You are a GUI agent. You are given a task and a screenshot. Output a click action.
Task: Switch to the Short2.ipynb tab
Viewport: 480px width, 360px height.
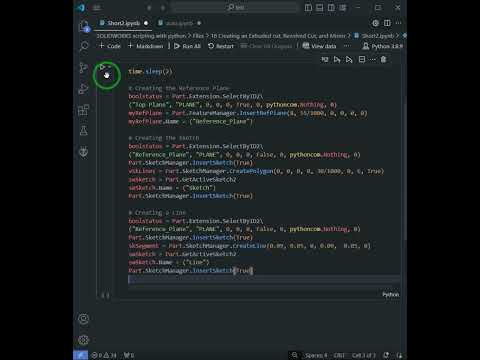tap(124, 23)
